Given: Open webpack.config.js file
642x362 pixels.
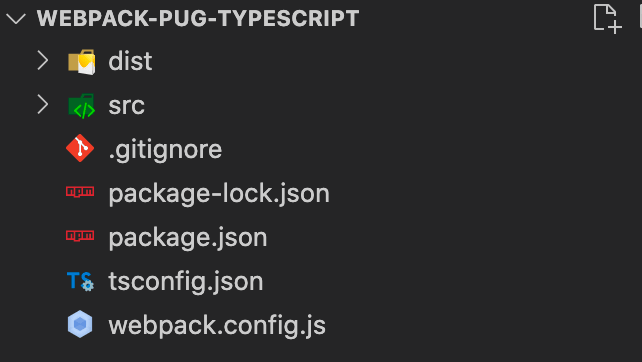Looking at the screenshot, I should [x=217, y=326].
